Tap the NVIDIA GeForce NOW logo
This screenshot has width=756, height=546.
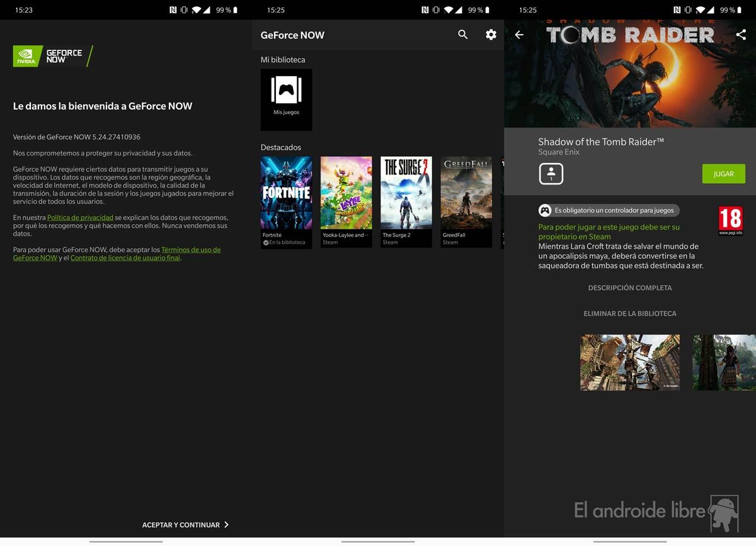53,56
